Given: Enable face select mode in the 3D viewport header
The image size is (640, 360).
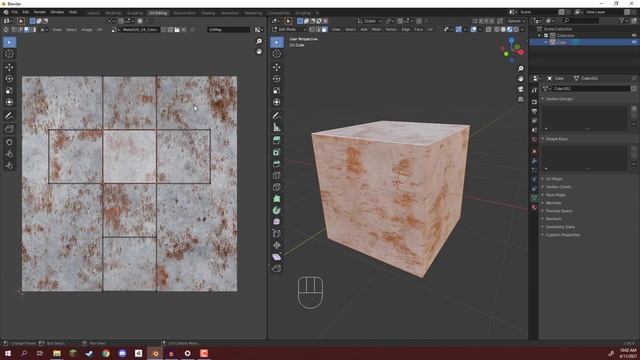Looking at the screenshot, I should 324,29.
